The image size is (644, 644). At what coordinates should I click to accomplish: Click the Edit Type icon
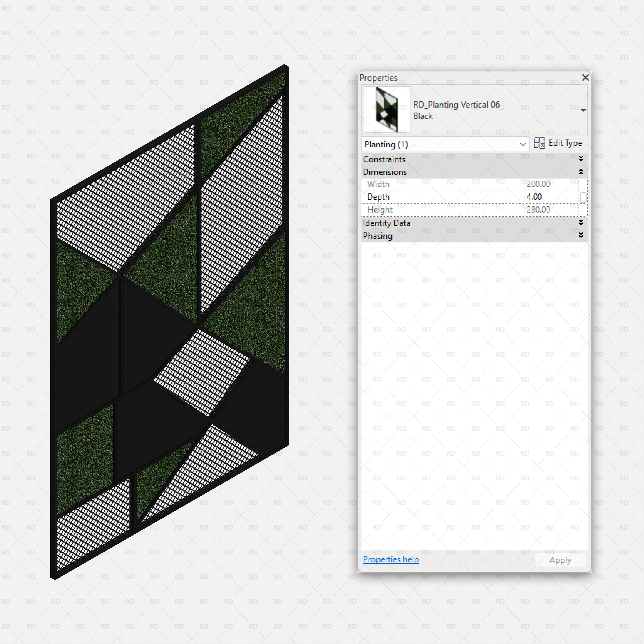(539, 143)
